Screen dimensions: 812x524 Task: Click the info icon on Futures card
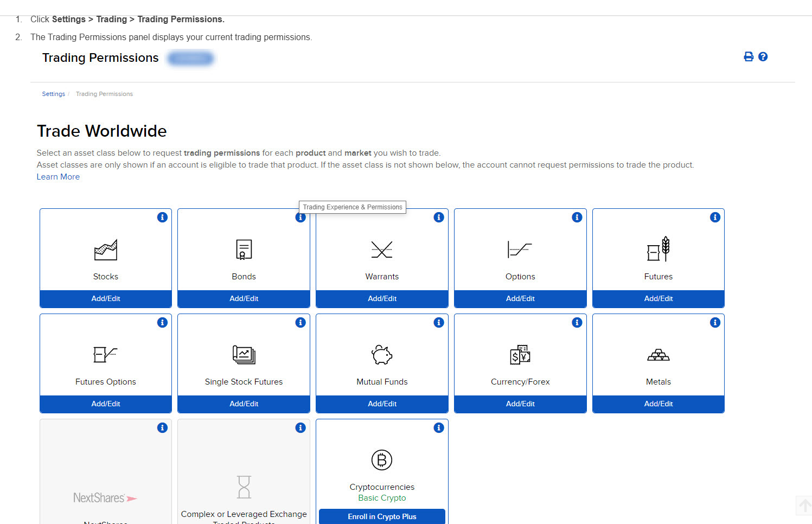click(x=715, y=217)
